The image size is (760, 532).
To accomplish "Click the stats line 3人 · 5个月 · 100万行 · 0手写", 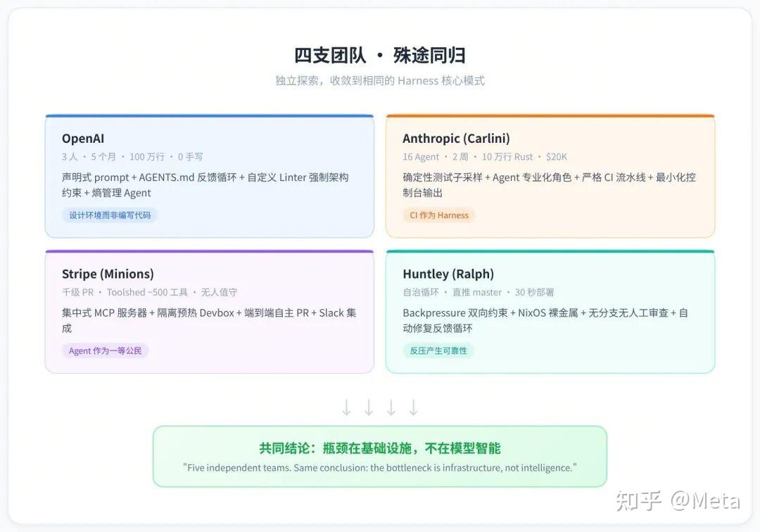I will pos(132,157).
